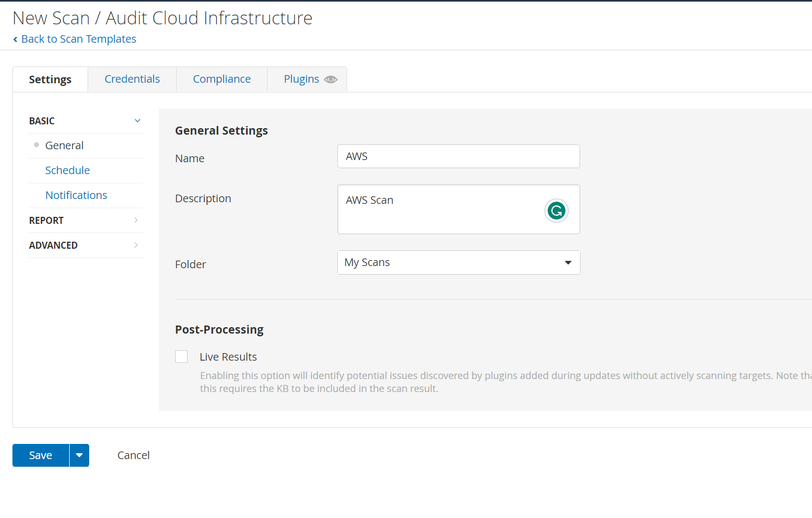Click the Save button

[40, 455]
